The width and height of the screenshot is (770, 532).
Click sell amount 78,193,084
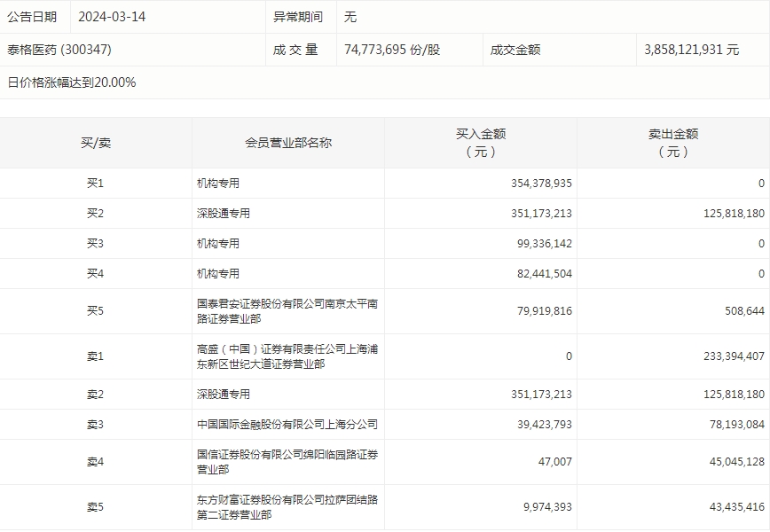click(x=736, y=424)
